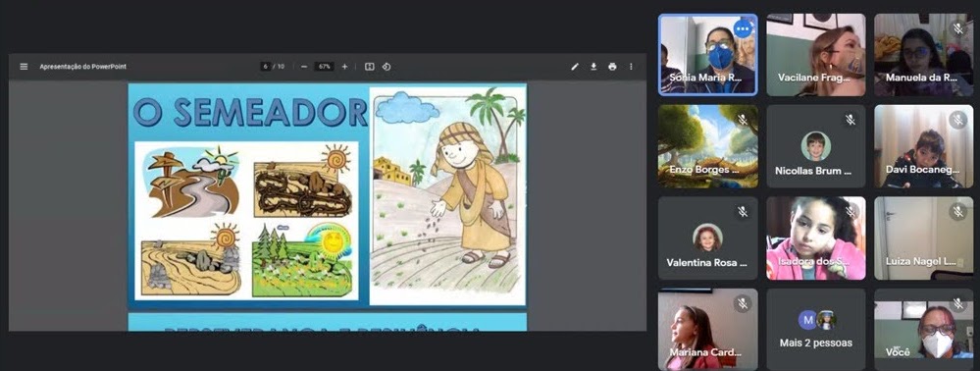Zoom in with the plus icon

344,67
